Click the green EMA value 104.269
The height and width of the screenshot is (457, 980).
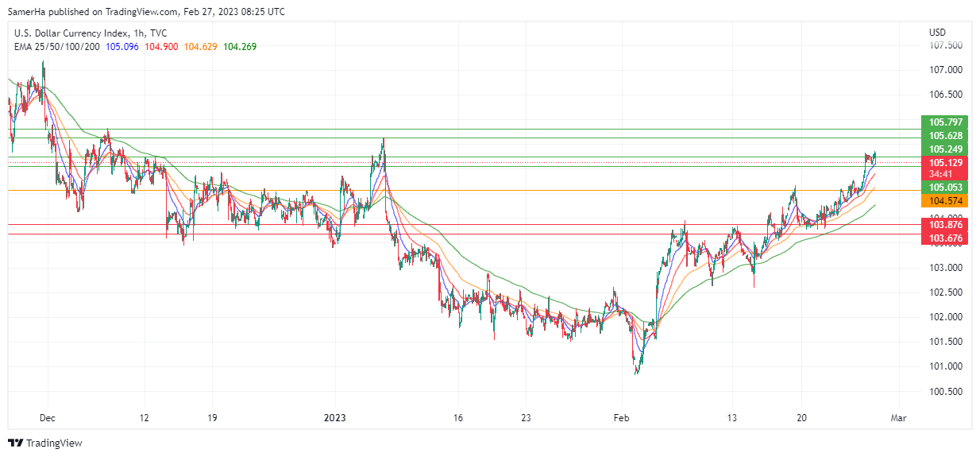click(240, 47)
